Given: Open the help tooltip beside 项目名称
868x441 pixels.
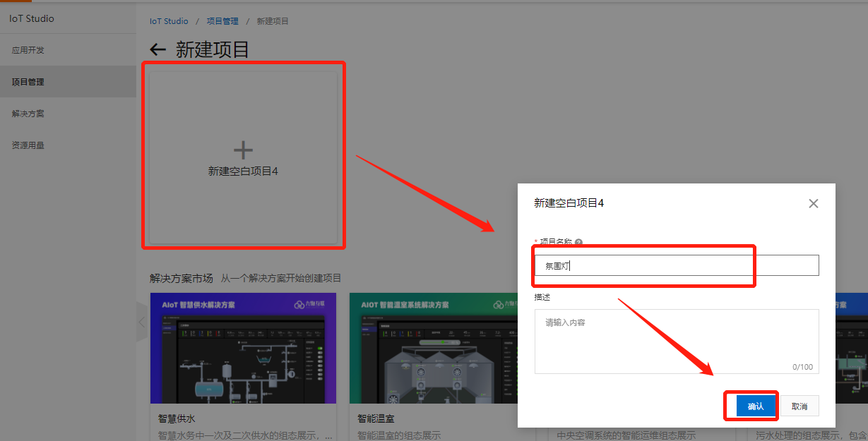Looking at the screenshot, I should pos(578,242).
